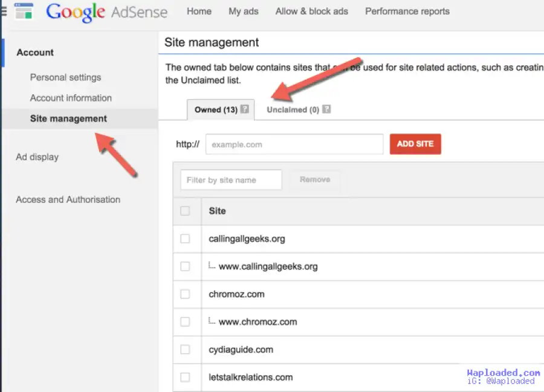Viewport: 544px width, 392px height.
Task: Focus the Filter by site name field
Action: coord(231,179)
